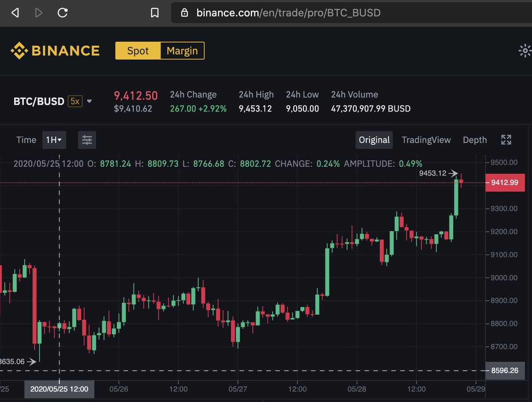Screen dimensions: 532x402
Task: Switch to Spot trading
Action: [138, 51]
